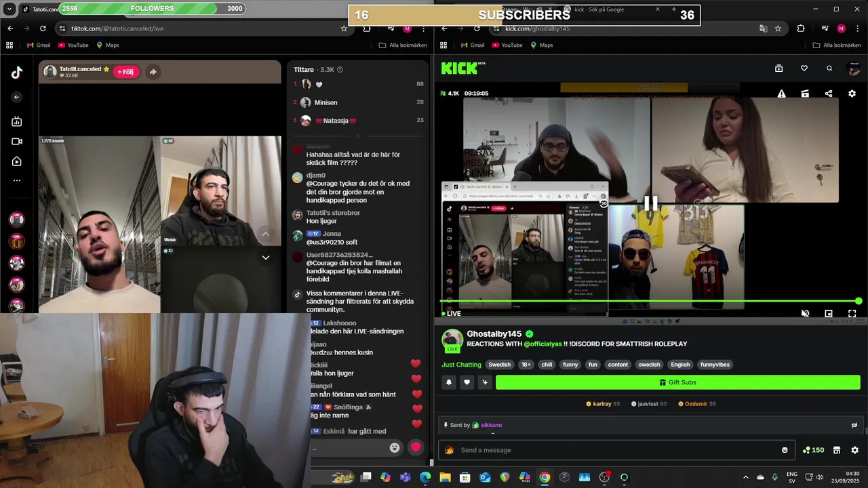The width and height of the screenshot is (868, 488).
Task: Open the TikTok sidebar more options dots
Action: pos(17,181)
